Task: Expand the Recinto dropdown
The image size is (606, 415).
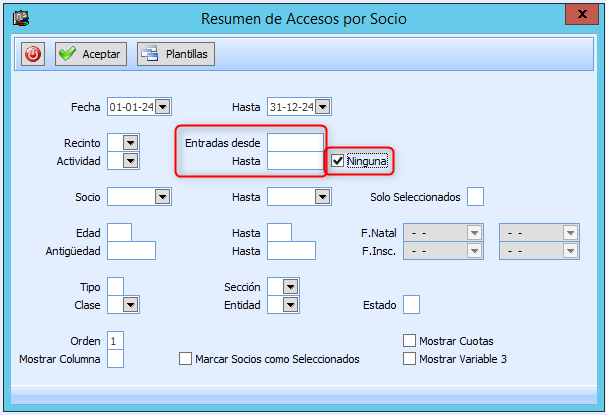Action: point(130,143)
